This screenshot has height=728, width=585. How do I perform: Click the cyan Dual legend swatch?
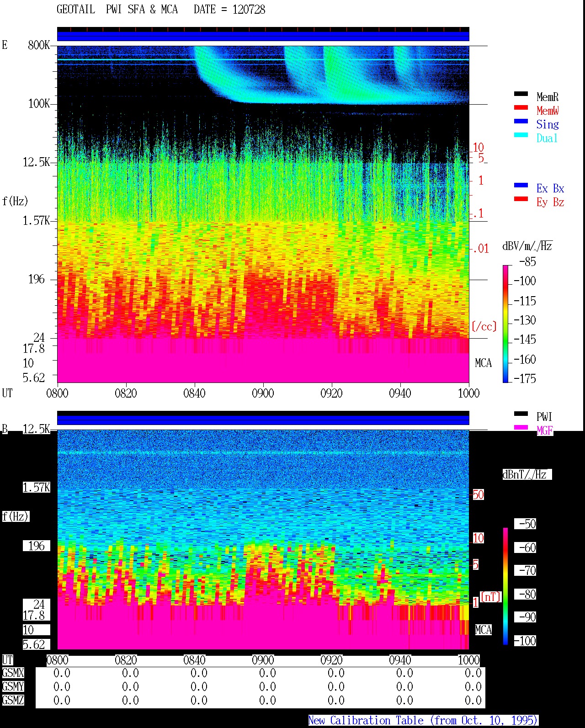pos(521,135)
